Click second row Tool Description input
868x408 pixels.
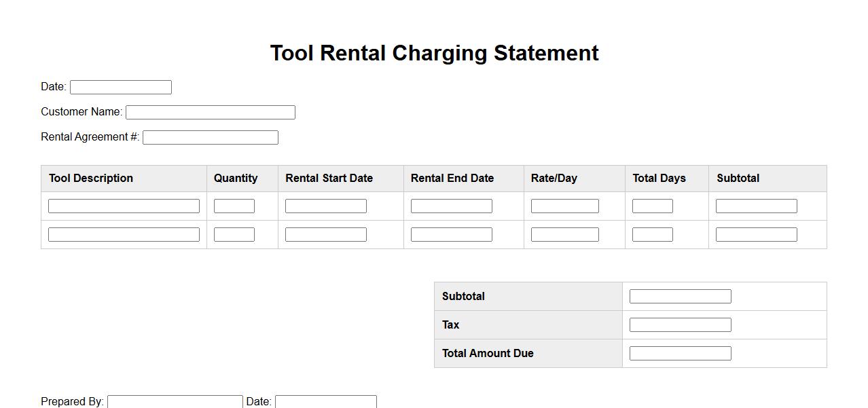(x=124, y=234)
